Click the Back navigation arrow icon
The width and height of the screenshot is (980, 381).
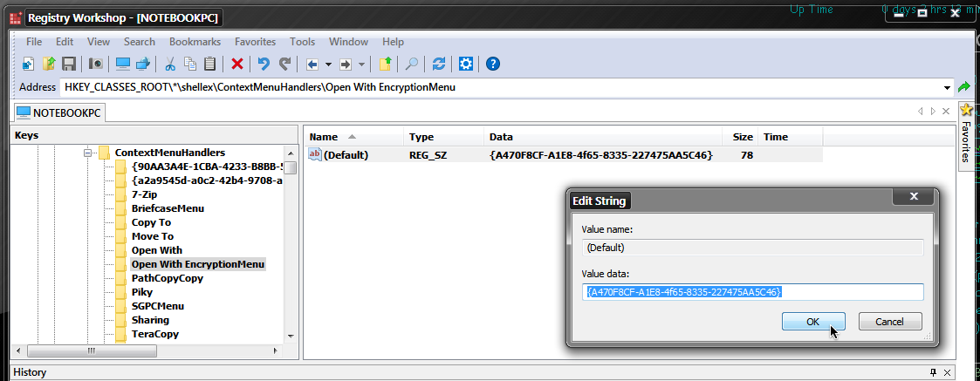[x=312, y=64]
